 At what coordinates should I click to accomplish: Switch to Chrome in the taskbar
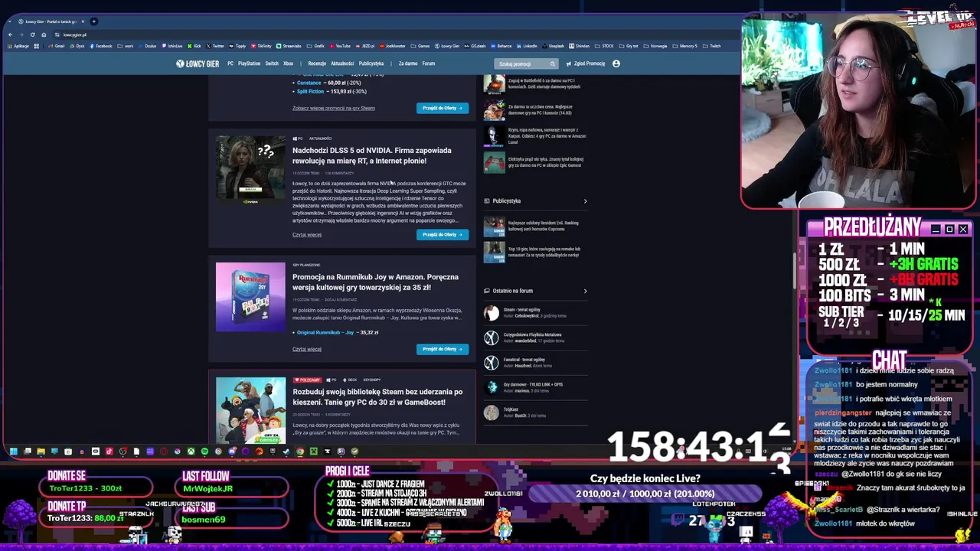[x=300, y=452]
